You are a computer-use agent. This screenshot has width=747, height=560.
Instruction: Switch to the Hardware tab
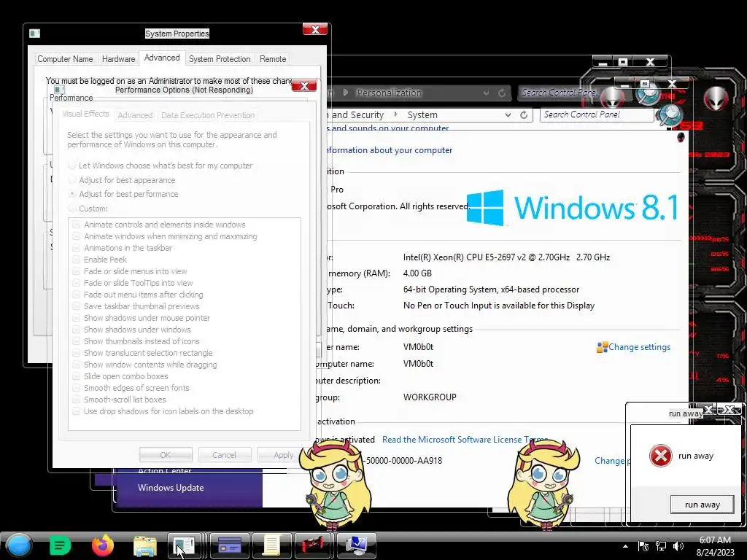click(x=119, y=59)
